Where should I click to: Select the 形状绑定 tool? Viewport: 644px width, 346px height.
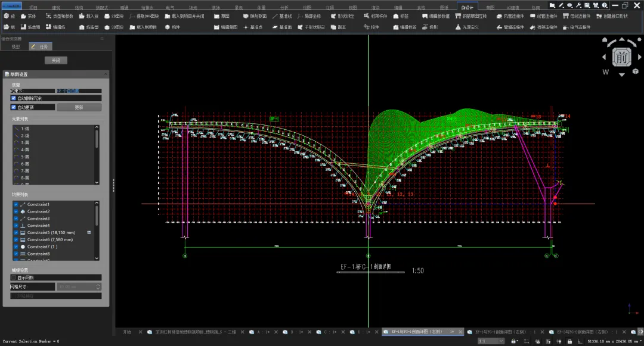(x=342, y=16)
